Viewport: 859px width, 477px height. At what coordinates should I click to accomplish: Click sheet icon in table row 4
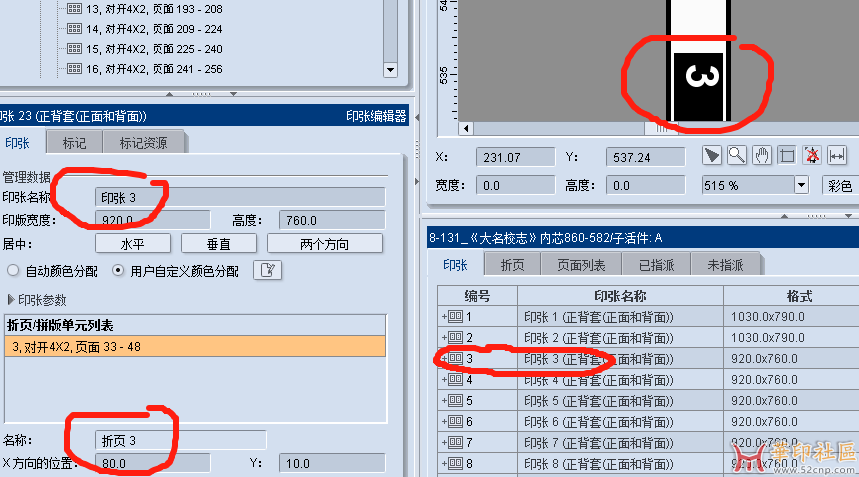pos(455,379)
